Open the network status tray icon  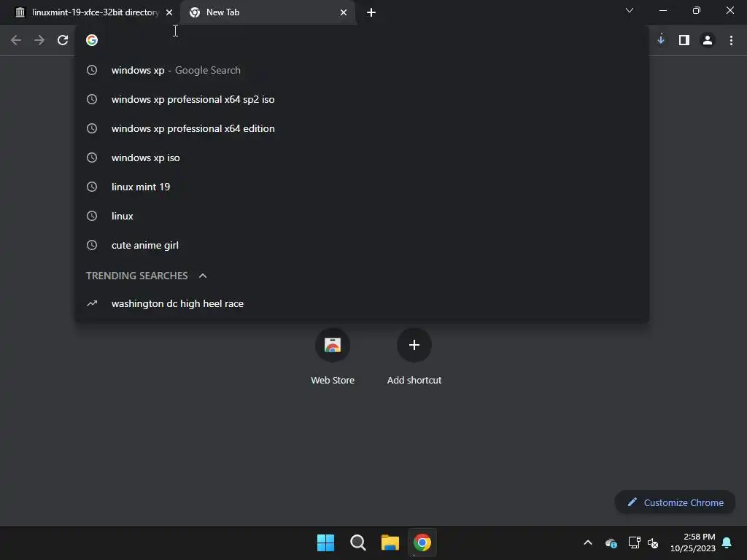click(x=634, y=542)
